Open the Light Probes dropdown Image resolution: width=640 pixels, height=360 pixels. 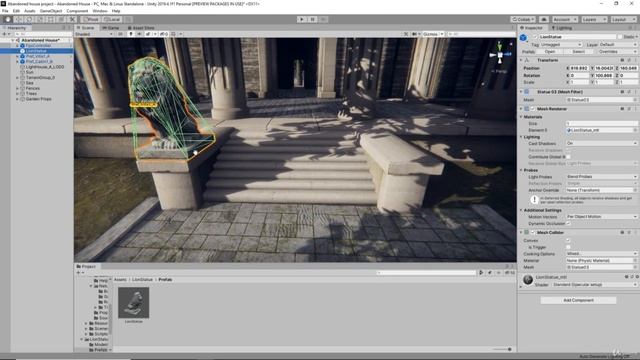[601, 177]
